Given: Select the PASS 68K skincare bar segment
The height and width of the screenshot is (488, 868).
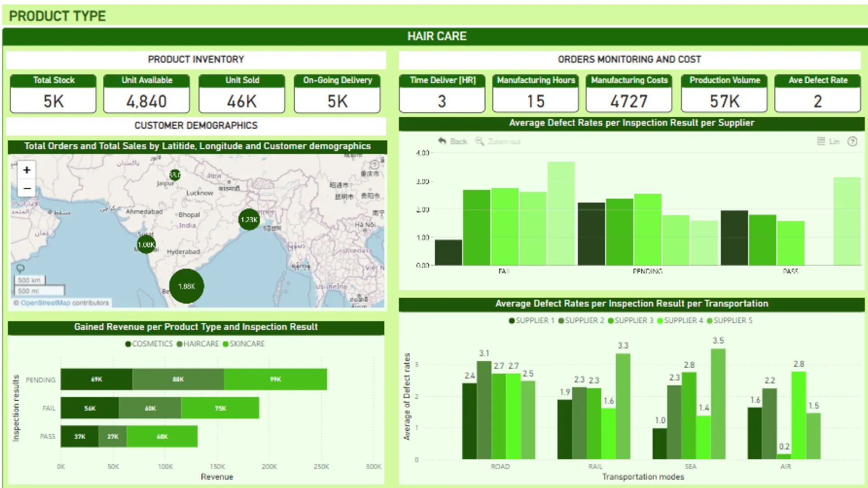Looking at the screenshot, I should [162, 436].
